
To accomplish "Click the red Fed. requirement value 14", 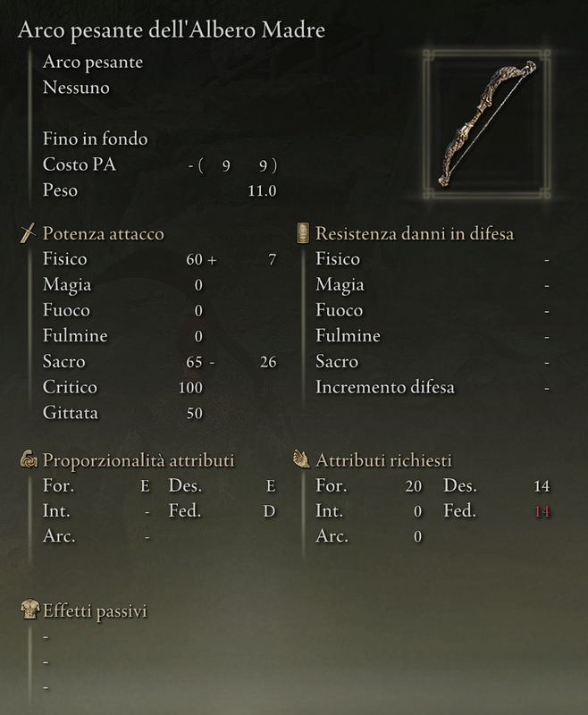I will pyautogui.click(x=542, y=511).
